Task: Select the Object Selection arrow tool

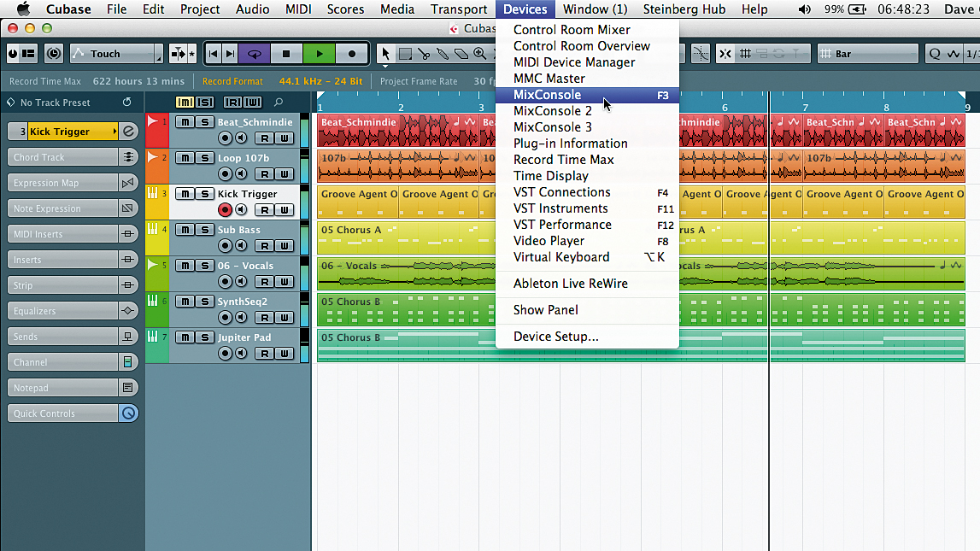Action: coord(385,54)
